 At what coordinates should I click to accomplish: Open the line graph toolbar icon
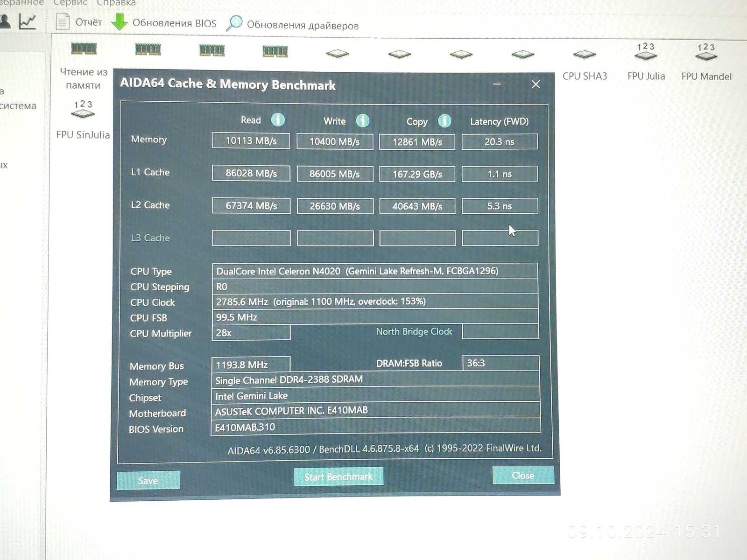28,21
